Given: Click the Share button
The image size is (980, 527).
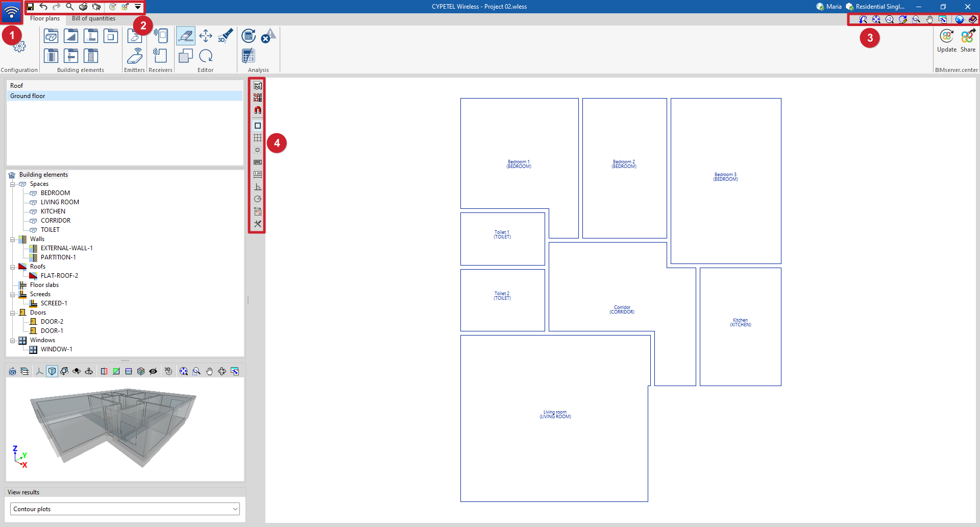Looking at the screenshot, I should 968,41.
